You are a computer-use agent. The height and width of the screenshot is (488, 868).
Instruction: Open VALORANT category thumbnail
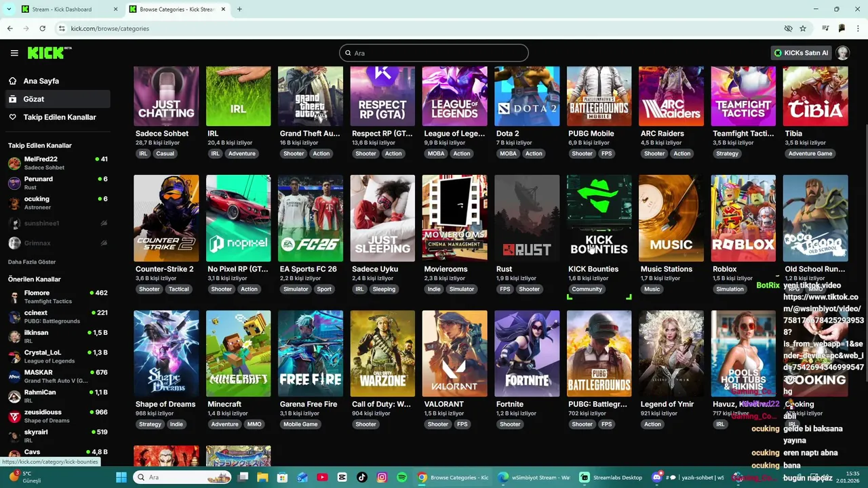pos(454,353)
